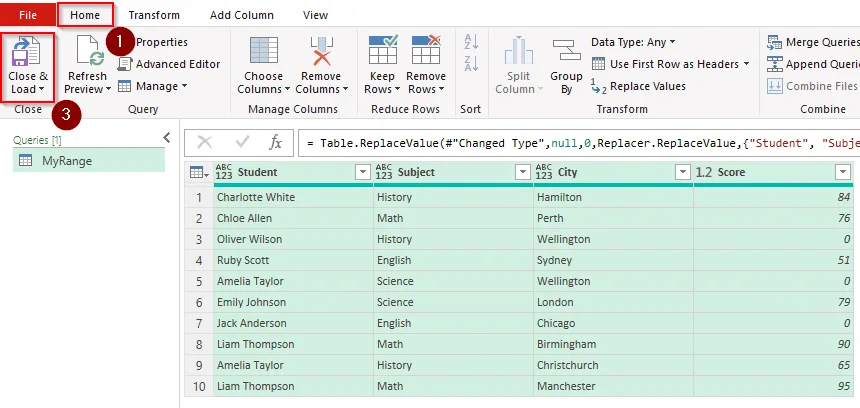860x408 pixels.
Task: Select the Emily Johnson cell
Action: click(x=293, y=302)
